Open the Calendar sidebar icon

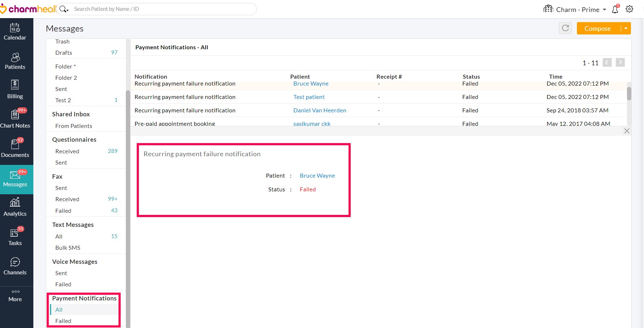click(15, 32)
